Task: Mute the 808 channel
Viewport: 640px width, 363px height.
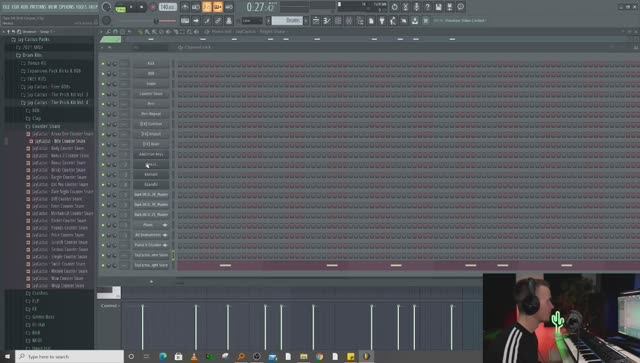Action: 103,73
